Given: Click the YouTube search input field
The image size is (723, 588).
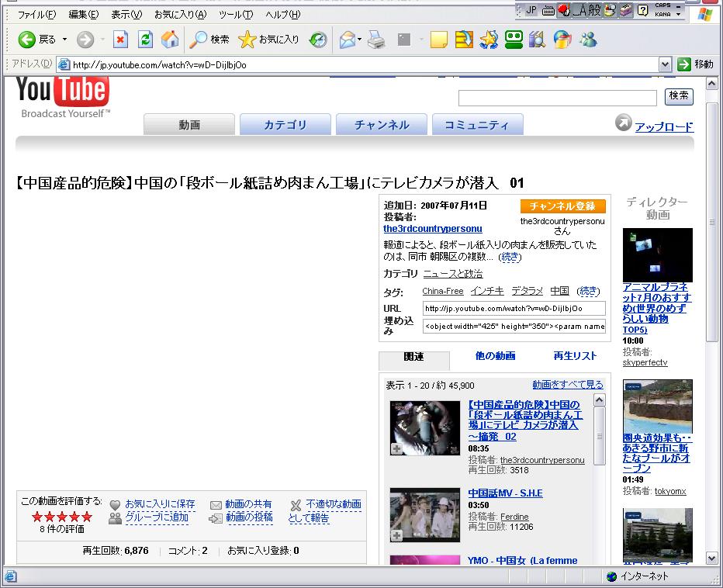Looking at the screenshot, I should (557, 98).
